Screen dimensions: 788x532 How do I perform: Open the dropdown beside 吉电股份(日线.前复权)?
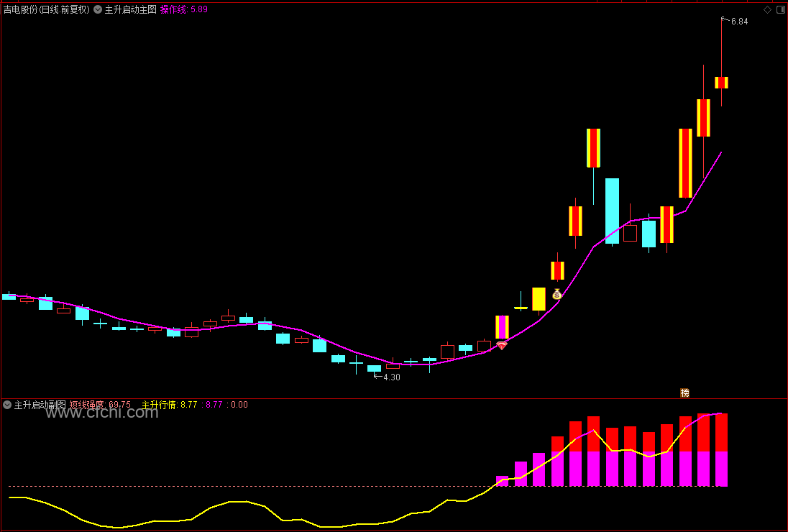tap(98, 9)
